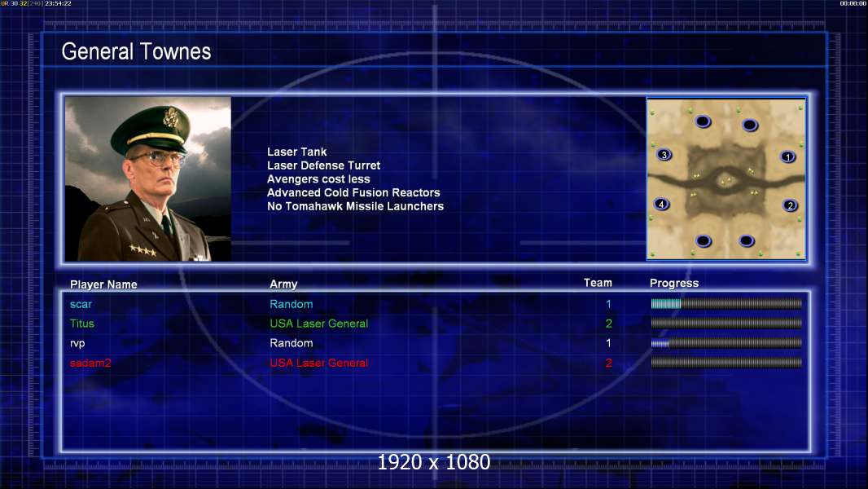Click the 00:00:00 timer readout
The height and width of the screenshot is (489, 868).
(x=853, y=3)
